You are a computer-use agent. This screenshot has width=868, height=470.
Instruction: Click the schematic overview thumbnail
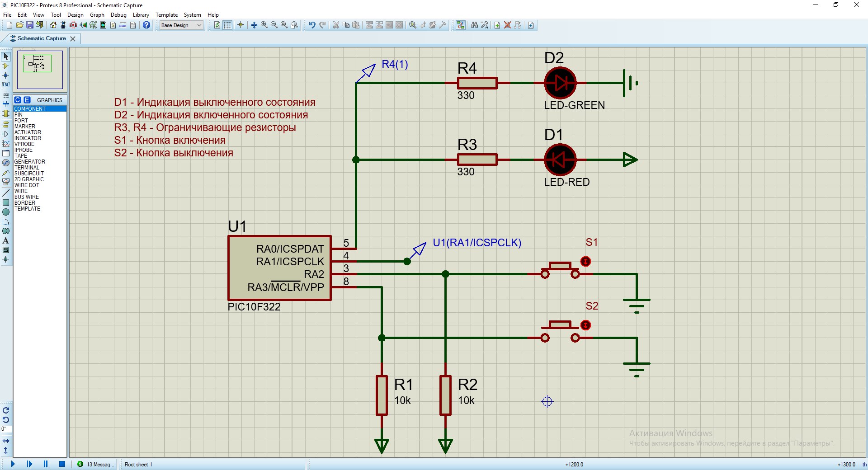tap(40, 70)
